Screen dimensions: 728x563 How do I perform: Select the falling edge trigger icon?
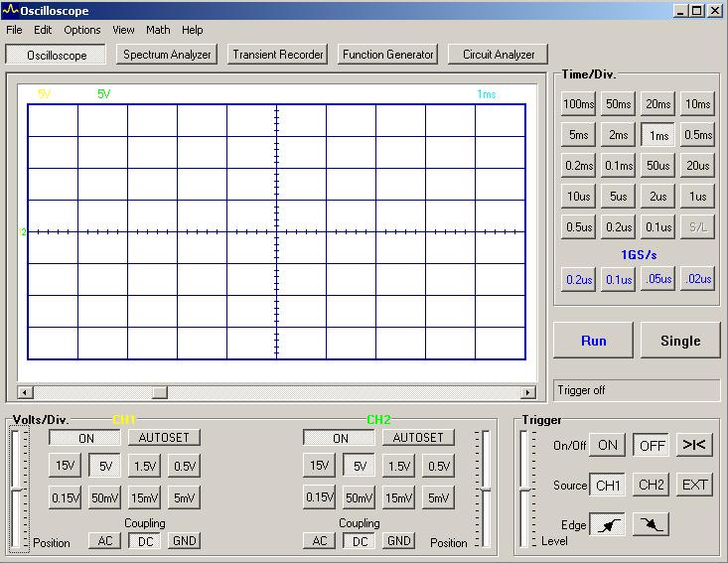[x=651, y=525]
